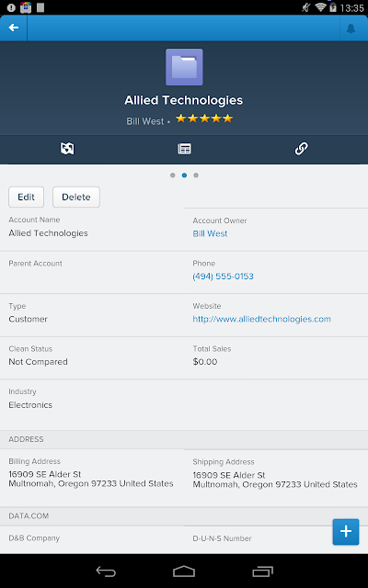Tap the five-star rating in header

click(204, 119)
